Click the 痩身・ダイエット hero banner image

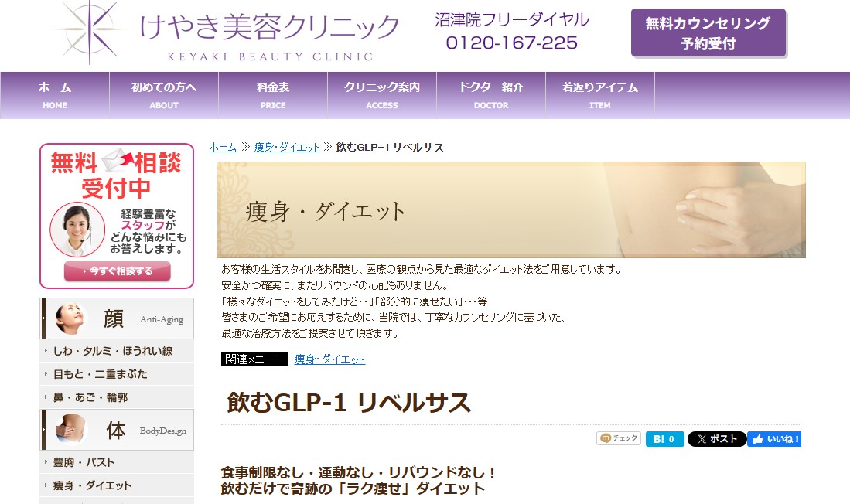click(511, 209)
